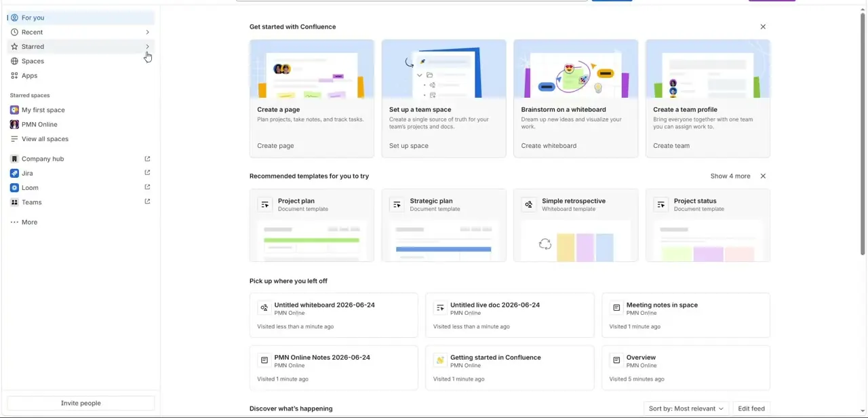Click My first space avatar icon
This screenshot has height=418, width=868.
pos(14,110)
